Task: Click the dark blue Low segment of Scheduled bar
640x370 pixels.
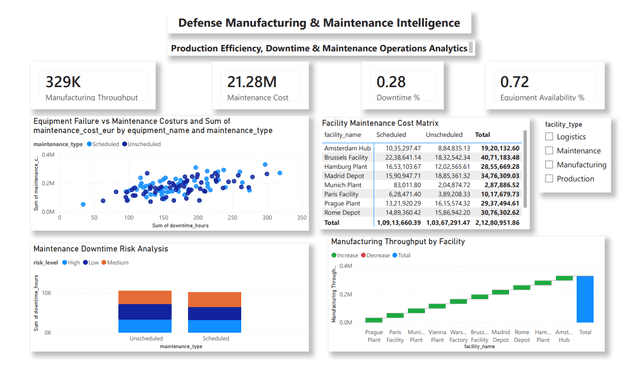Action: click(x=214, y=314)
